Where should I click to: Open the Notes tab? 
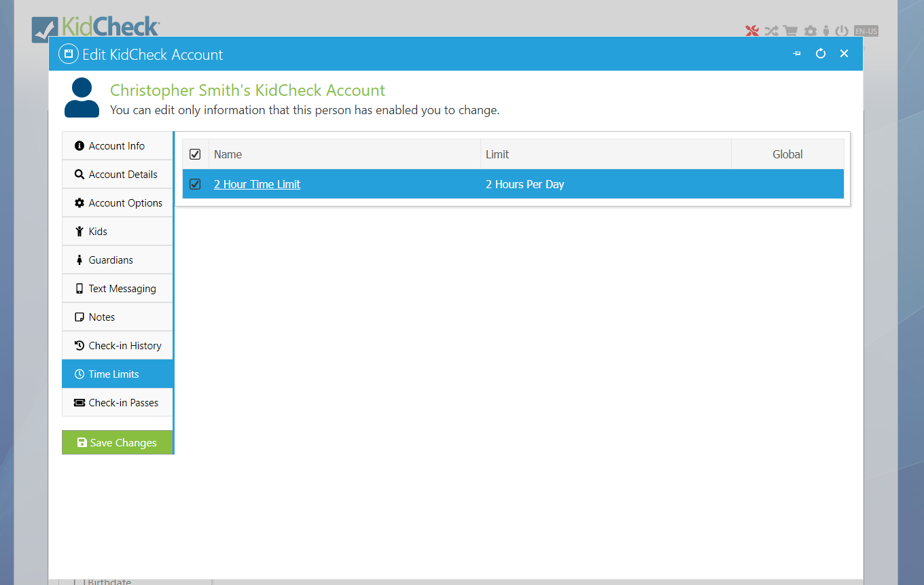coord(118,317)
